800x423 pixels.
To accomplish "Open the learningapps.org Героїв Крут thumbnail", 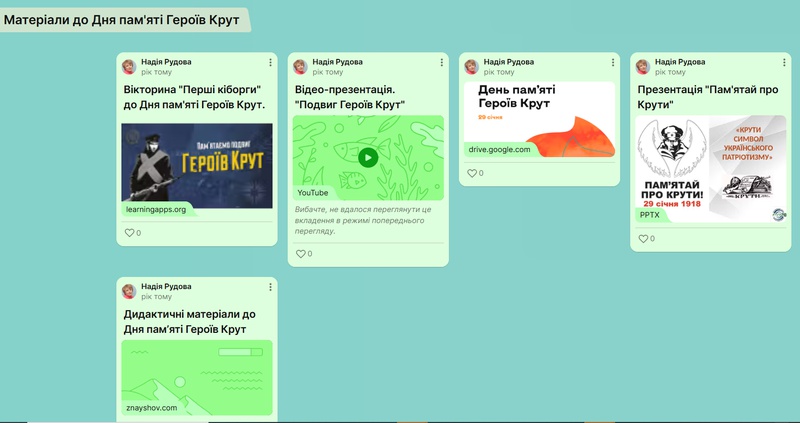I will point(197,165).
